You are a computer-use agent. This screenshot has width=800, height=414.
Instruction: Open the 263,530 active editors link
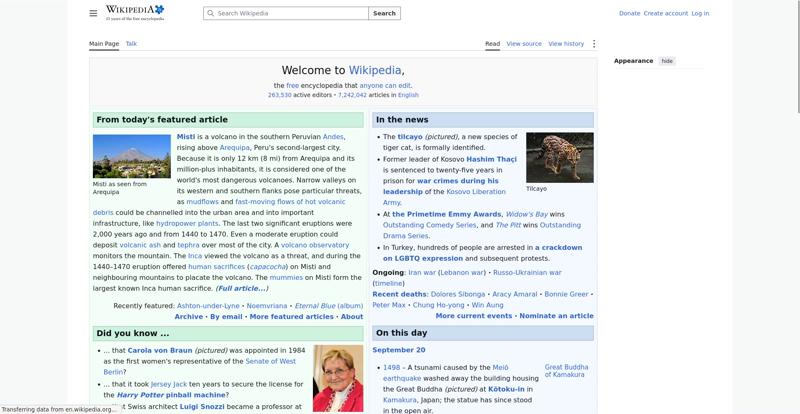[x=280, y=95]
